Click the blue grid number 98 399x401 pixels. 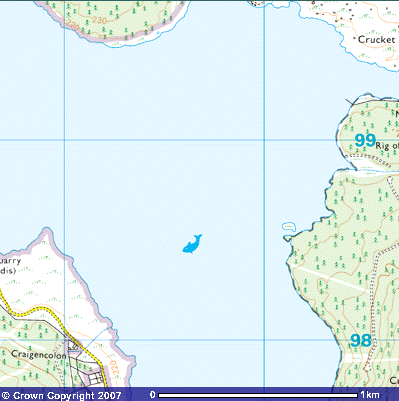[361, 341]
